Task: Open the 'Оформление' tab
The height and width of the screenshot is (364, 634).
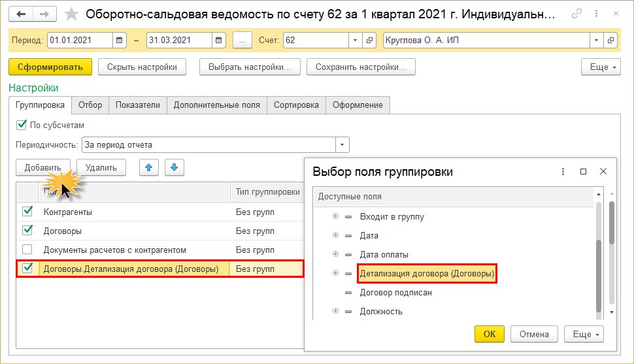Action: (358, 105)
